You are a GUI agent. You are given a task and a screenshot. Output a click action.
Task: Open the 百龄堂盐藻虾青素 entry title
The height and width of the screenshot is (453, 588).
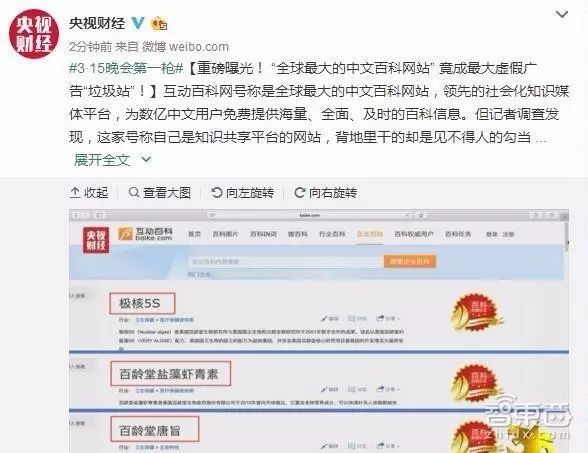click(171, 374)
